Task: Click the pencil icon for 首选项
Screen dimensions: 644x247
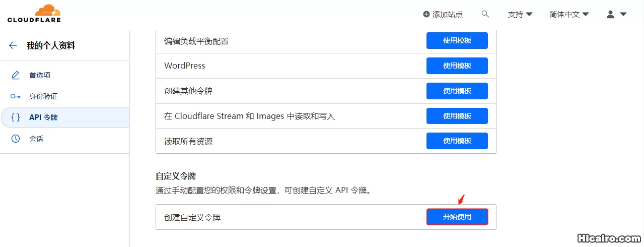Action: click(x=16, y=75)
